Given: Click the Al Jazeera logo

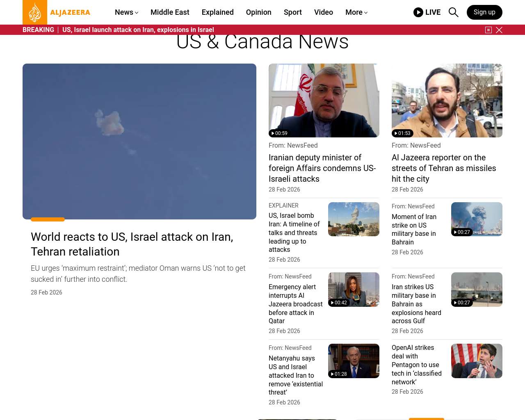Looking at the screenshot, I should pyautogui.click(x=57, y=12).
